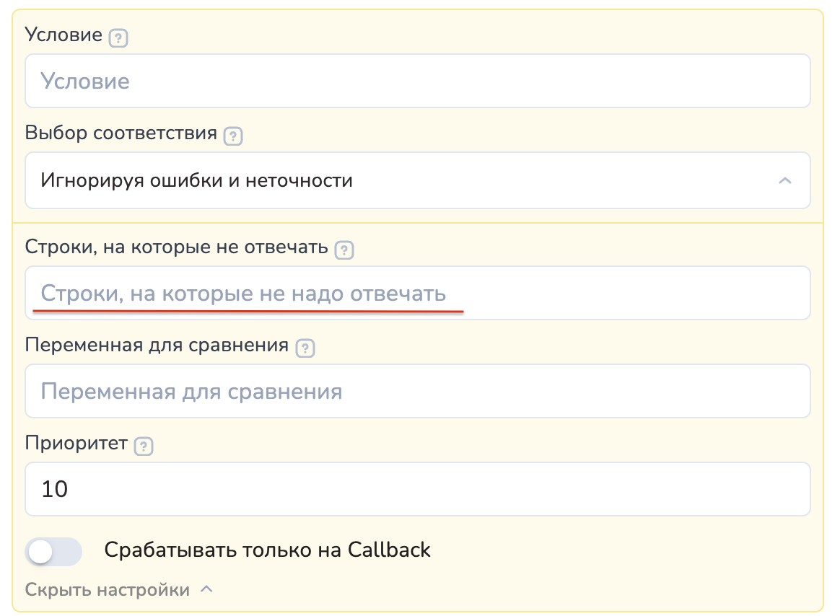This screenshot has height=616, width=840.
Task: Focus the Условие input field
Action: pos(417,82)
